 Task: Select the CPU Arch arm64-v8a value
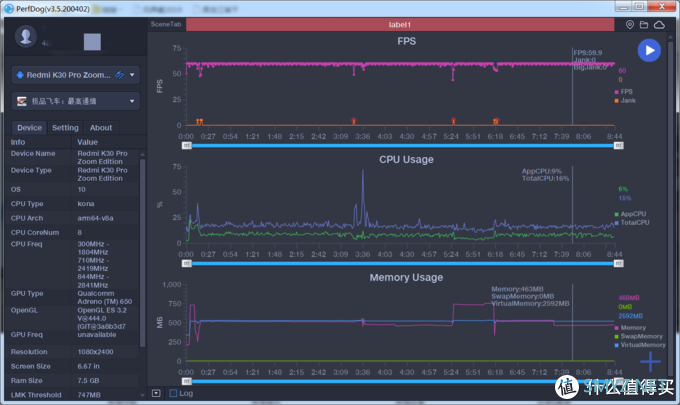pos(95,218)
